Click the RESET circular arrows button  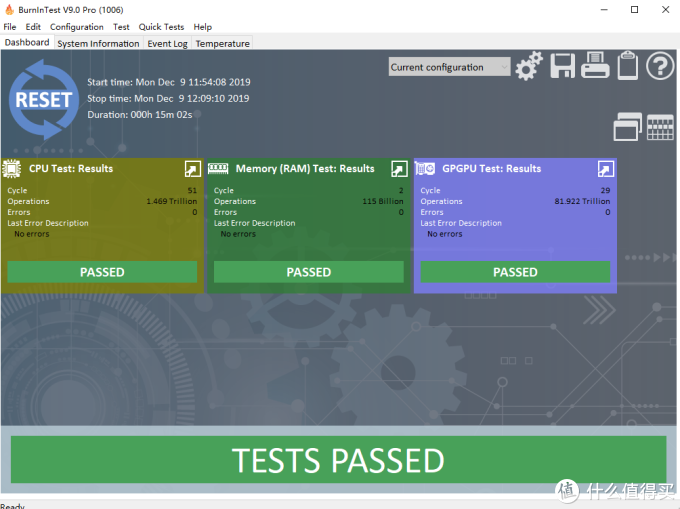44,100
